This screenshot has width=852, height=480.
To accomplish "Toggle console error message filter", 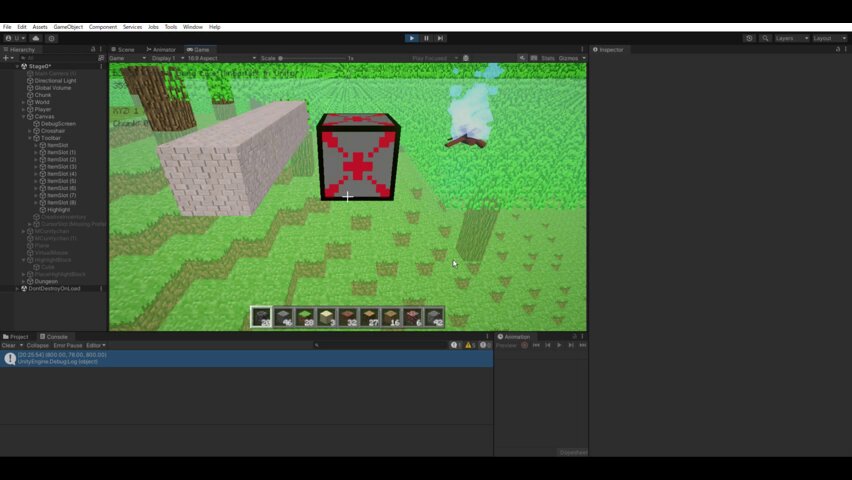I will tap(485, 345).
